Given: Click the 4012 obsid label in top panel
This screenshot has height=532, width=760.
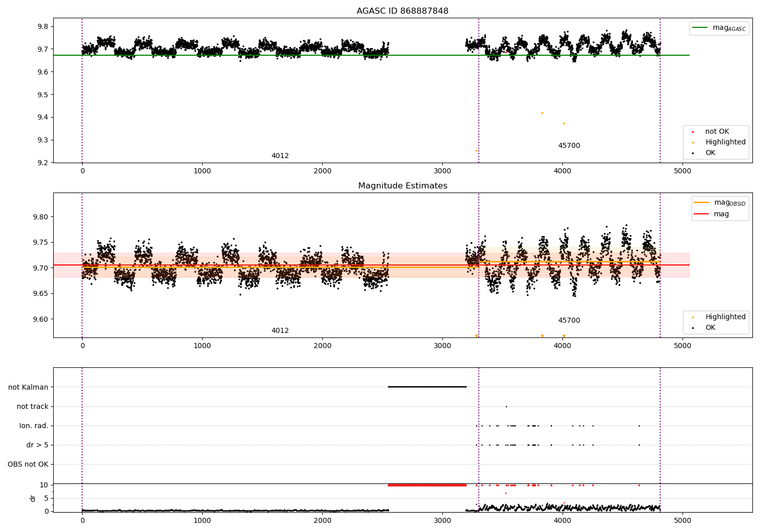Looking at the screenshot, I should coord(280,156).
